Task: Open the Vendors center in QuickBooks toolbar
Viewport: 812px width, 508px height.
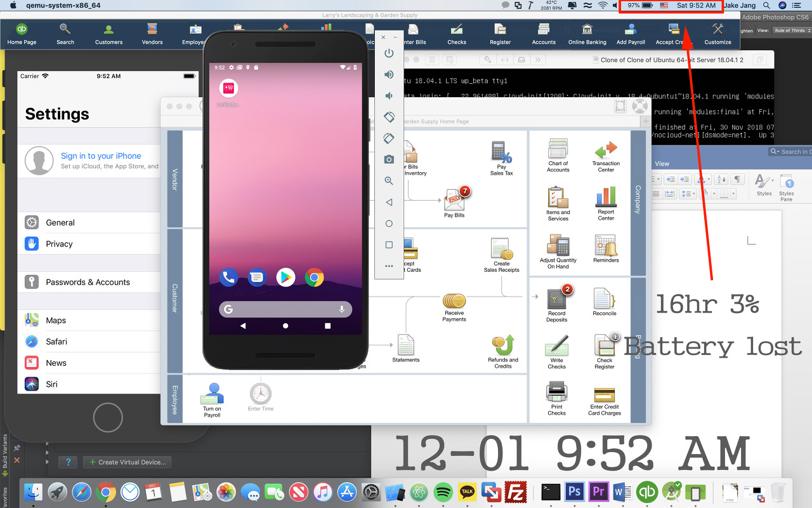Action: [152, 34]
